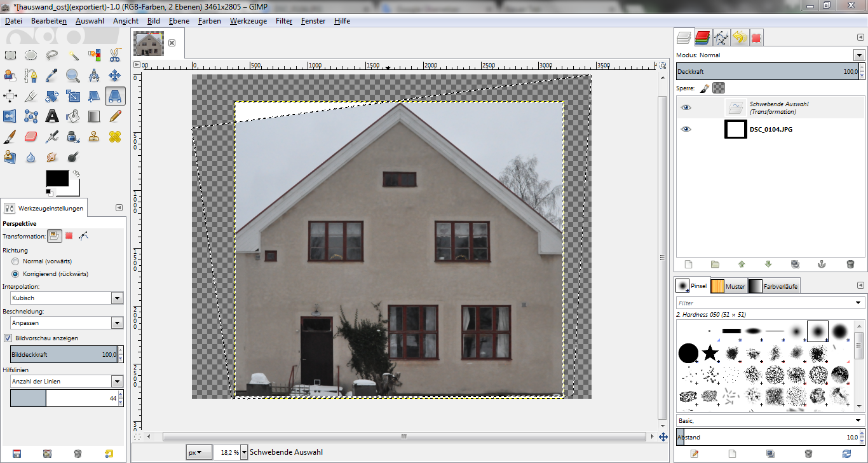Pick the Scissors select tool
Image resolution: width=868 pixels, height=463 pixels.
point(115,55)
